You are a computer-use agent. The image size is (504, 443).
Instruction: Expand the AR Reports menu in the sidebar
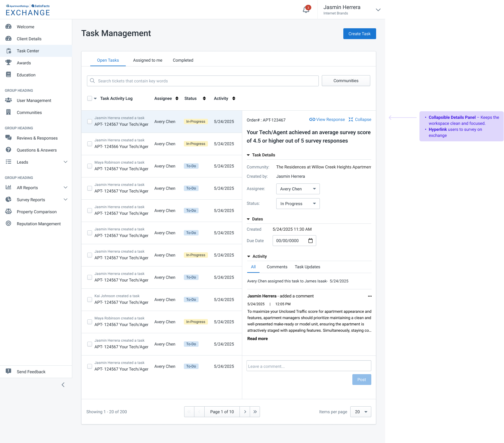[66, 188]
